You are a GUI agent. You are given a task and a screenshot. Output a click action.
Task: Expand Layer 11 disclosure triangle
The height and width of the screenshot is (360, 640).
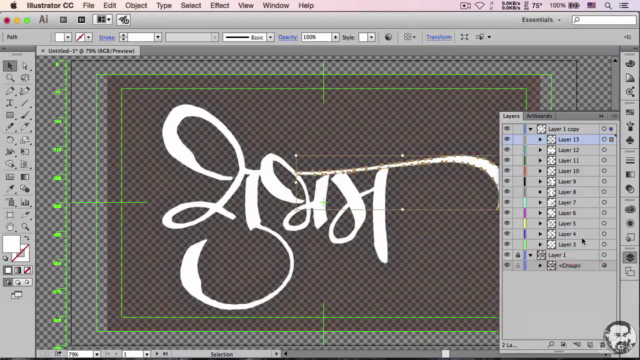pos(540,160)
